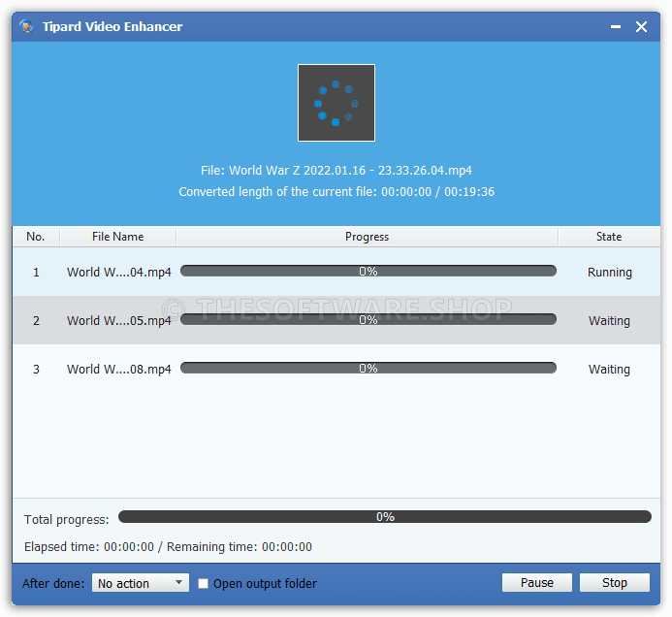Click the Elapsed time readout

tap(168, 547)
